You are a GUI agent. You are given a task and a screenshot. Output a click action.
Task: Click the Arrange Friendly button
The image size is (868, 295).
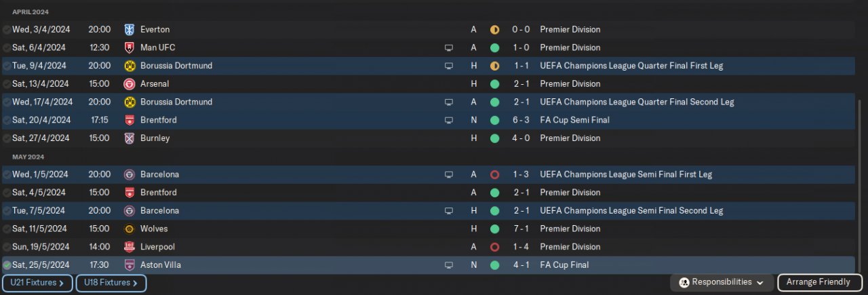(x=818, y=282)
